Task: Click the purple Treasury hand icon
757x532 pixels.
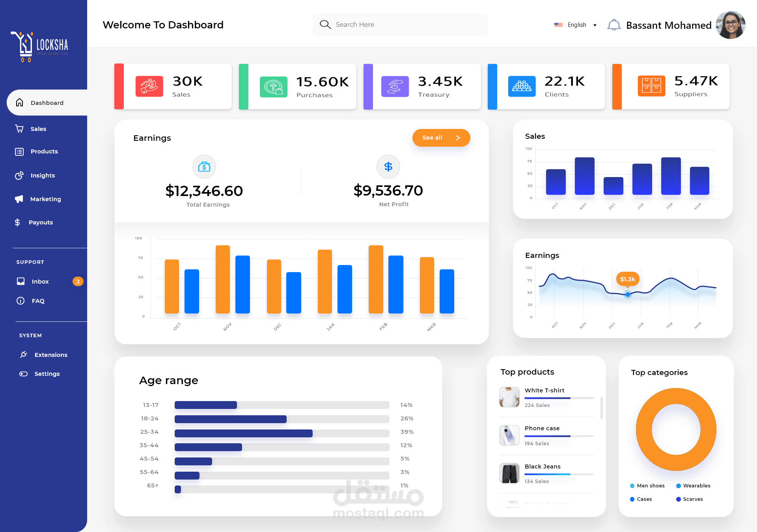Action: click(395, 86)
